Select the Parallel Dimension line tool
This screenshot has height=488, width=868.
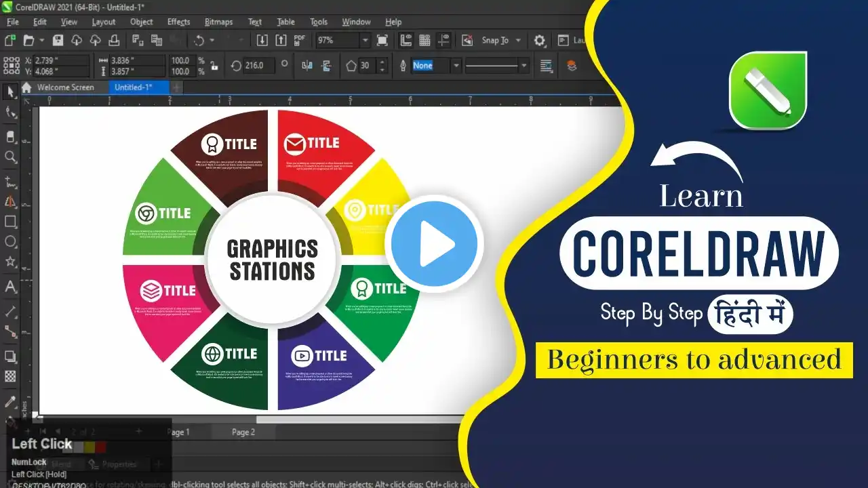point(10,312)
